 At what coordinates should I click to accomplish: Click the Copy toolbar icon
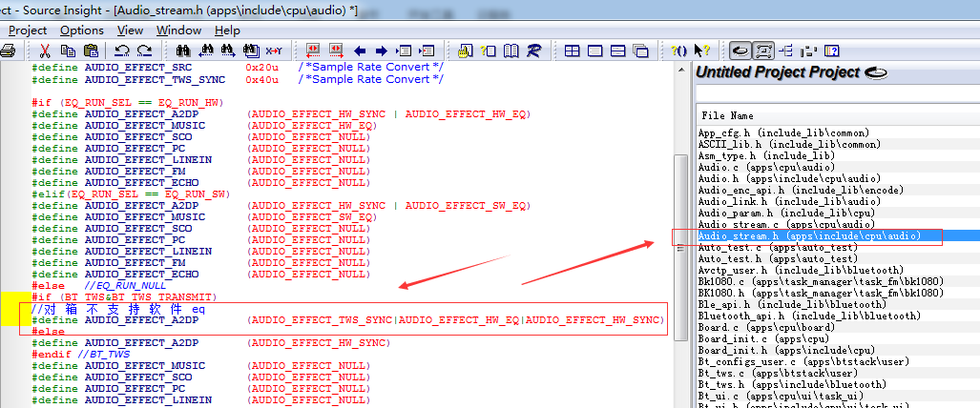(68, 51)
